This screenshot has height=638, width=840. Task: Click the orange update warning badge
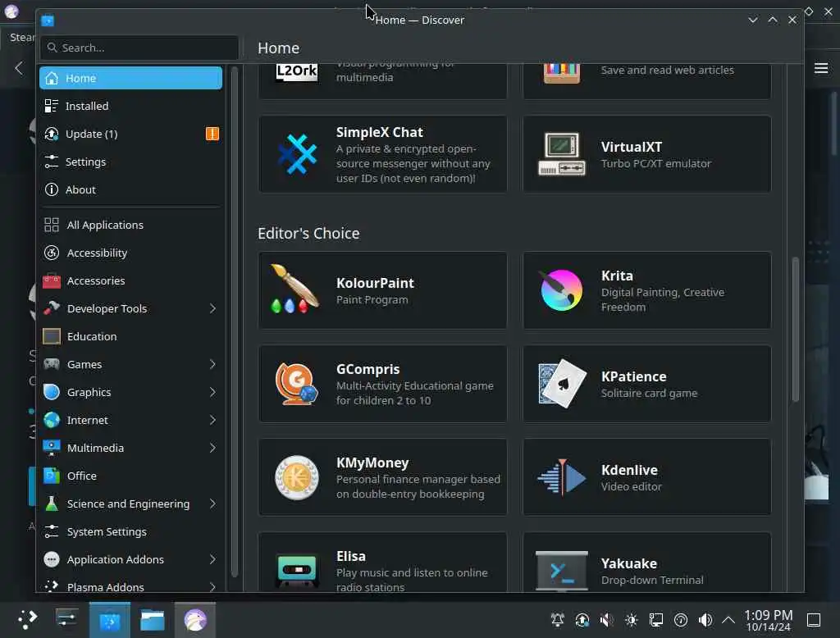tap(212, 134)
